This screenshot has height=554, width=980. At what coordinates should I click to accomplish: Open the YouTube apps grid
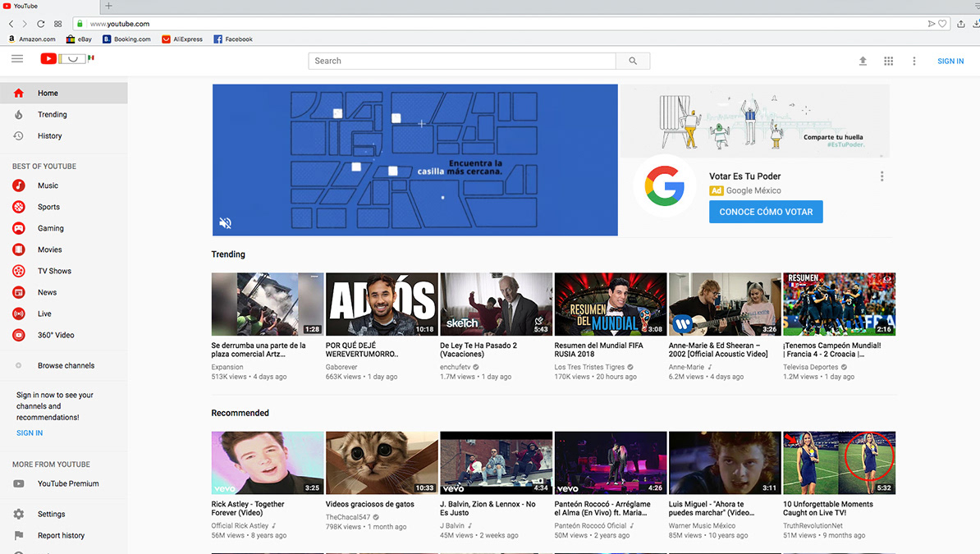[x=888, y=61]
